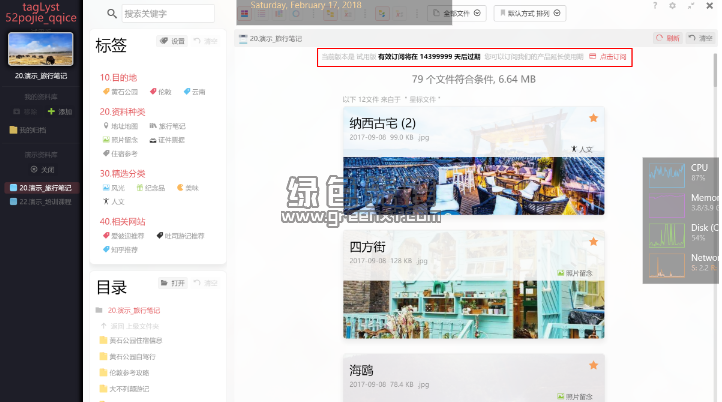Select the 照片留念 tag in tag panel
Screen dimensions: 722x402
pyautogui.click(x=120, y=140)
